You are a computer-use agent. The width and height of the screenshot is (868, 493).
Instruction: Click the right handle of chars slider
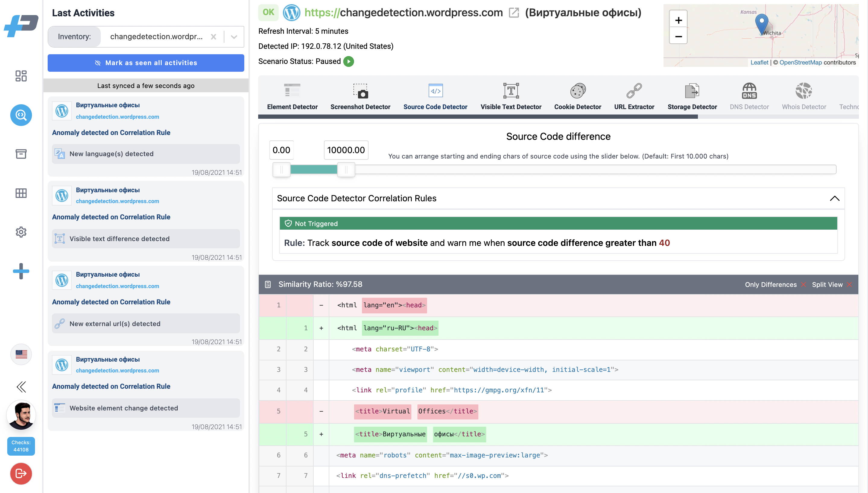coord(346,170)
